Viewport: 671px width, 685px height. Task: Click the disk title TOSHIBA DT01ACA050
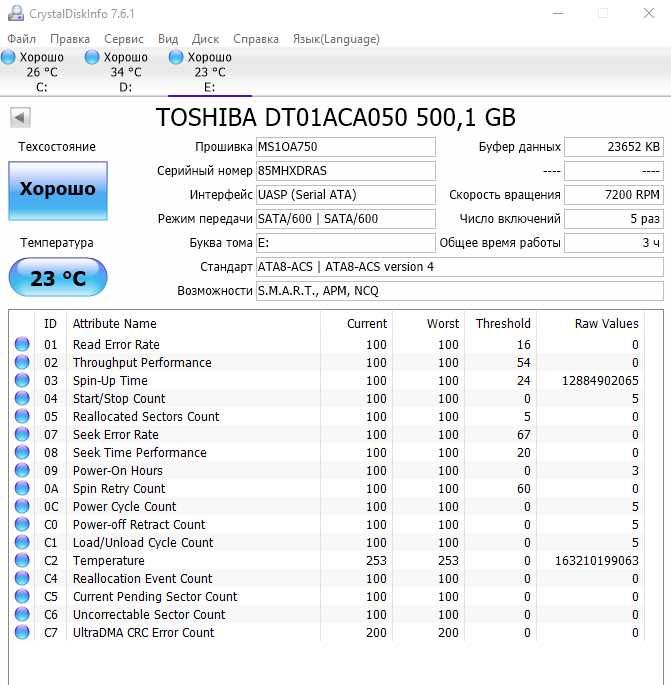[336, 117]
